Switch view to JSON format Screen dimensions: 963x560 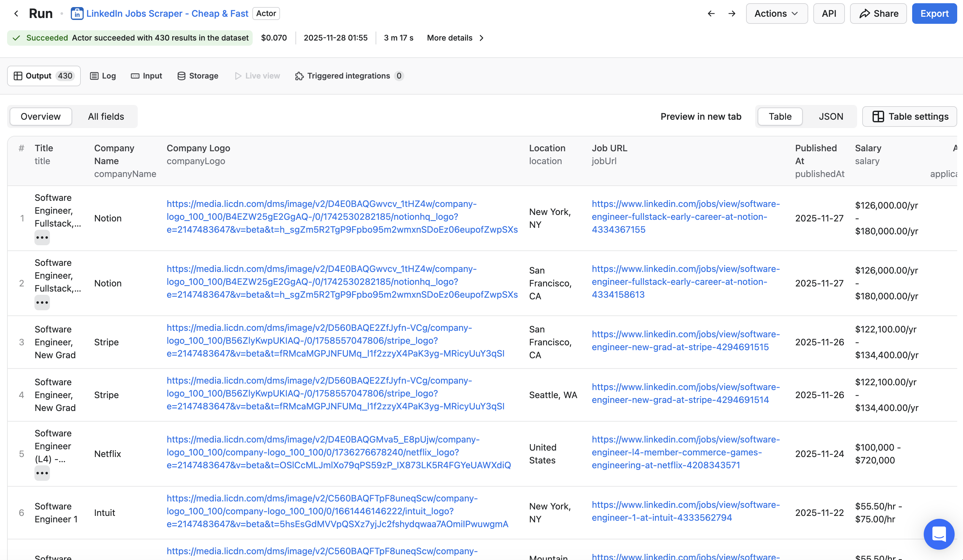[x=830, y=117]
